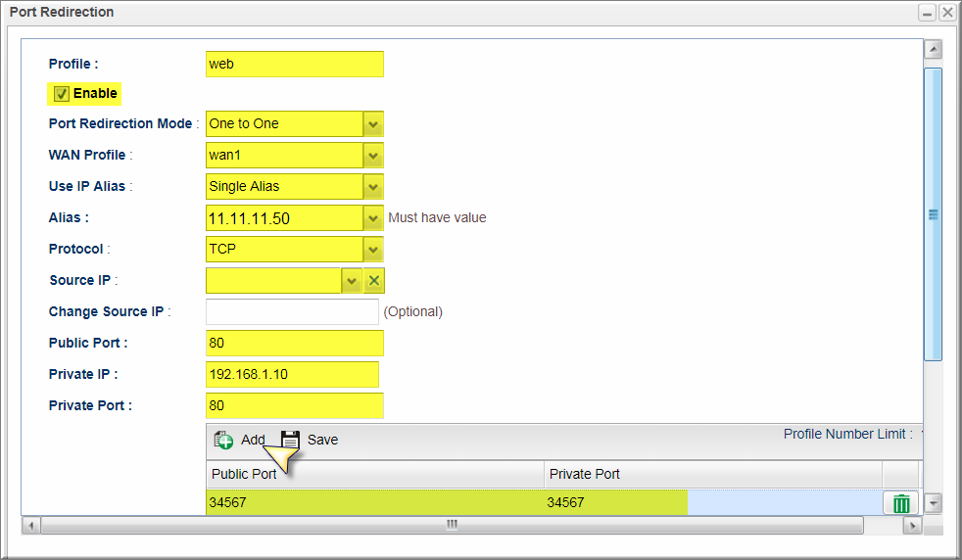Open the Protocol dropdown
The image size is (962, 560).
click(372, 250)
